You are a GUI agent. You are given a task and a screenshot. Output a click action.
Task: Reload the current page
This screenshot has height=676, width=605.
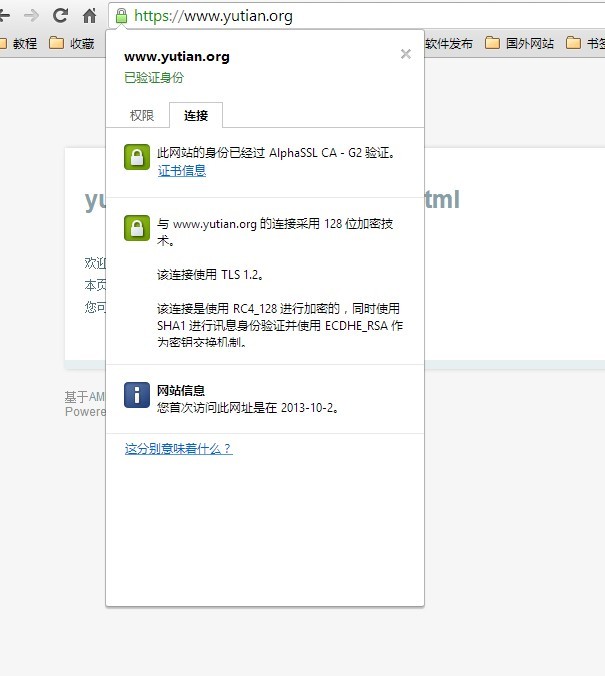tap(60, 16)
